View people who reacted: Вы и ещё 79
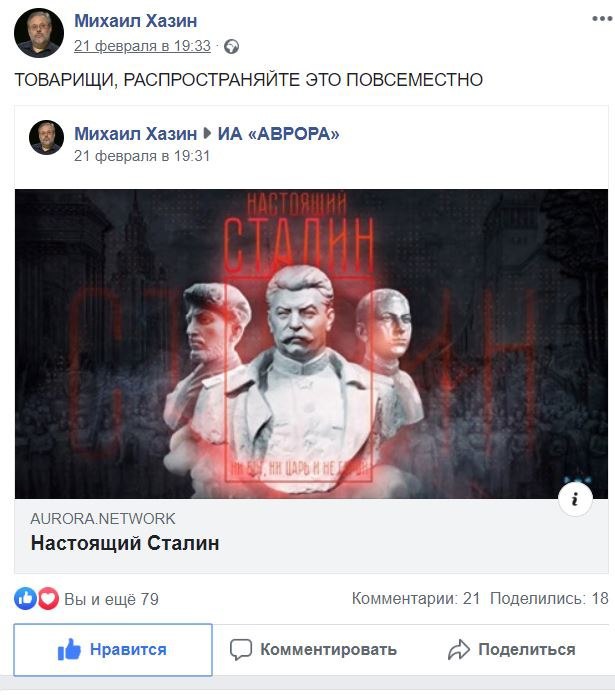The image size is (615, 695). pyautogui.click(x=112, y=599)
